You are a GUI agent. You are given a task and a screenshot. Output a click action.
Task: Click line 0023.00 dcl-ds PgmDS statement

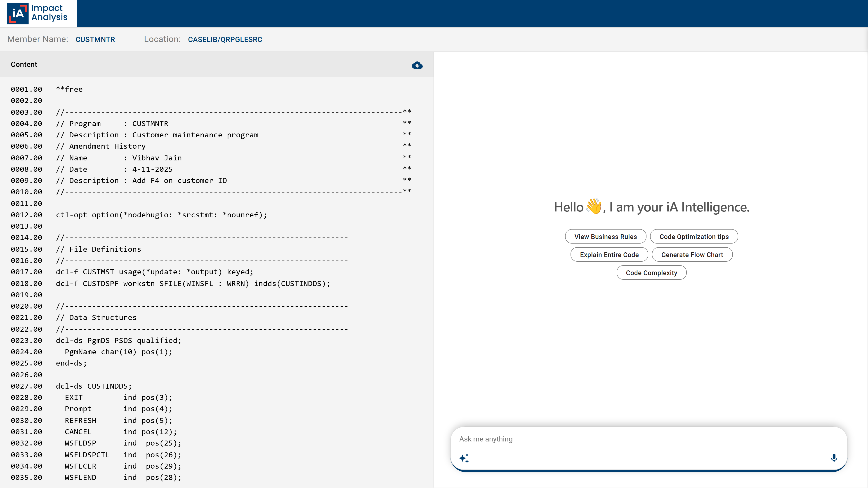(x=119, y=340)
